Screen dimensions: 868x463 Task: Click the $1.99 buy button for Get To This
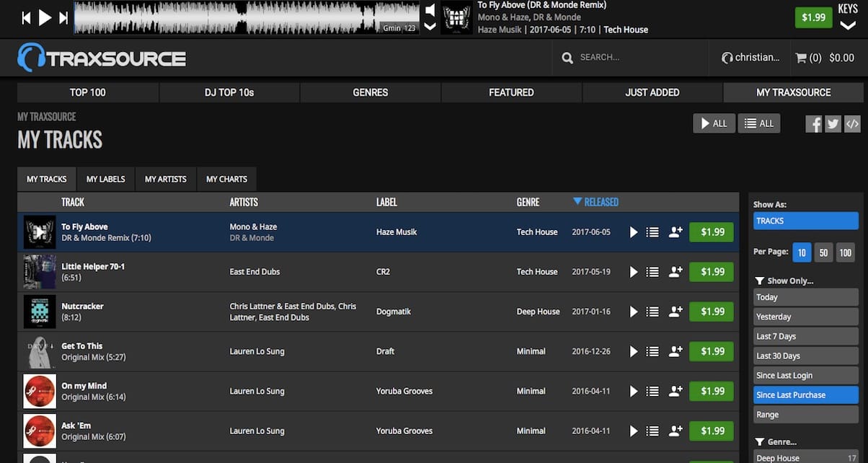(x=711, y=351)
